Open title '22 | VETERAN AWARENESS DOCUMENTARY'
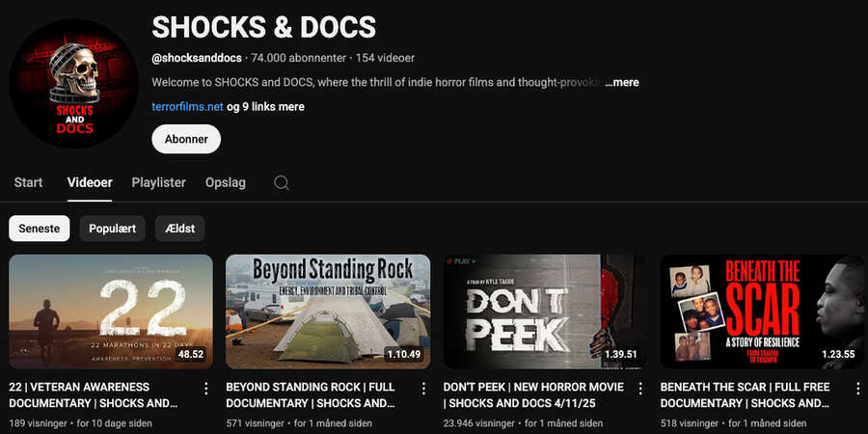 (x=93, y=394)
